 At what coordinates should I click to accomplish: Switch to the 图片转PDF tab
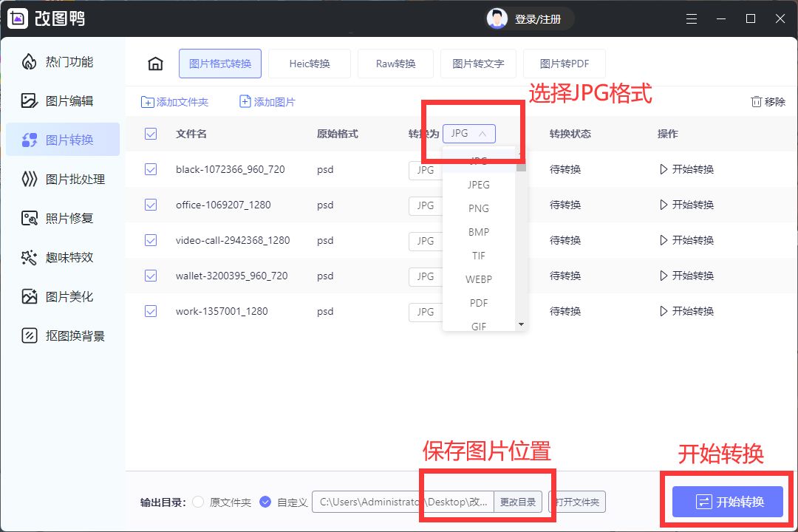point(565,64)
